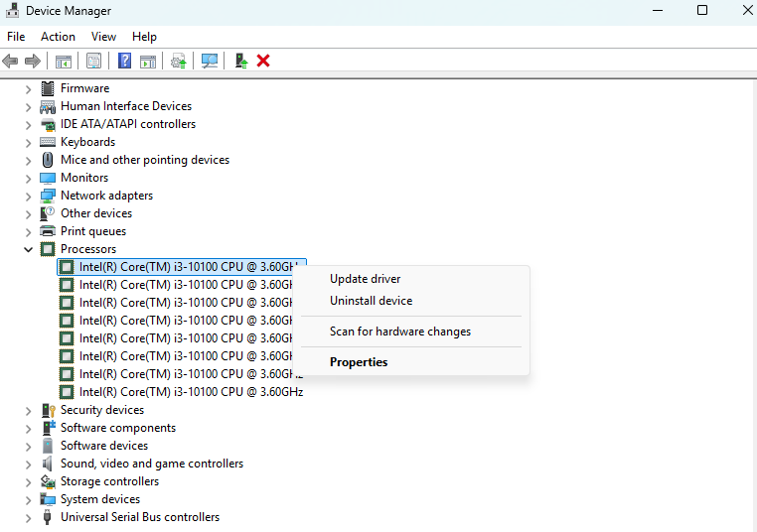Select Scan for hardware changes menu entry

[x=399, y=332]
